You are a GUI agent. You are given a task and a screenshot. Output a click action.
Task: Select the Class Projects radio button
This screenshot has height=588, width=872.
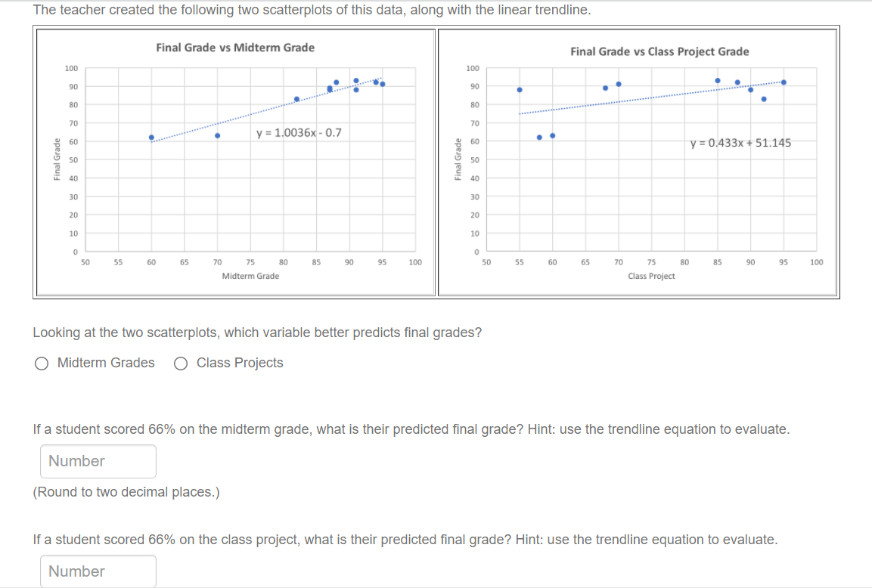coord(180,364)
